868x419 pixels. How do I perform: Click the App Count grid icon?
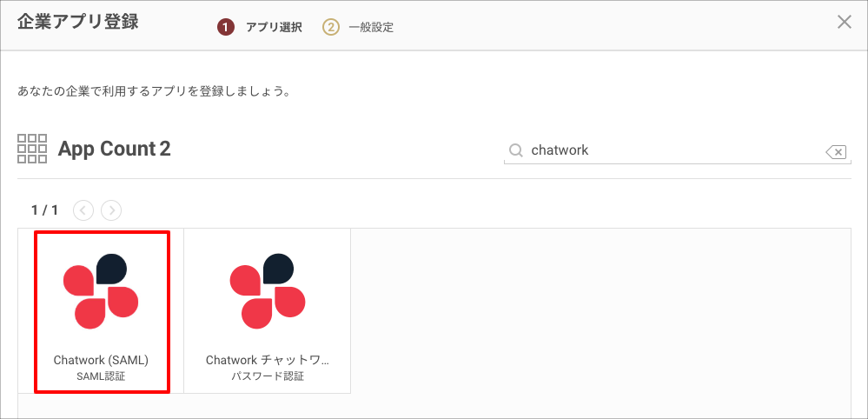point(32,149)
